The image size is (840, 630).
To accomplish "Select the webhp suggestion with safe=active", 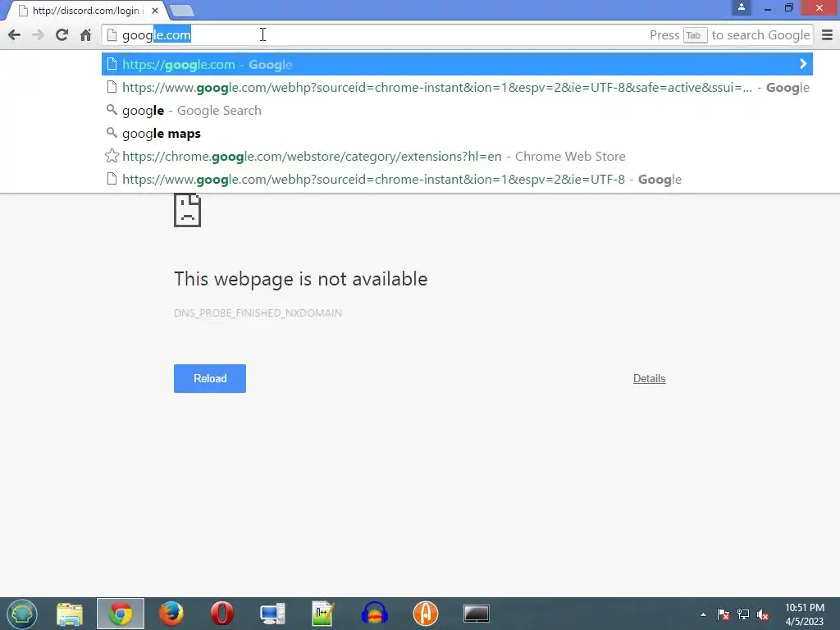I will pos(457,87).
